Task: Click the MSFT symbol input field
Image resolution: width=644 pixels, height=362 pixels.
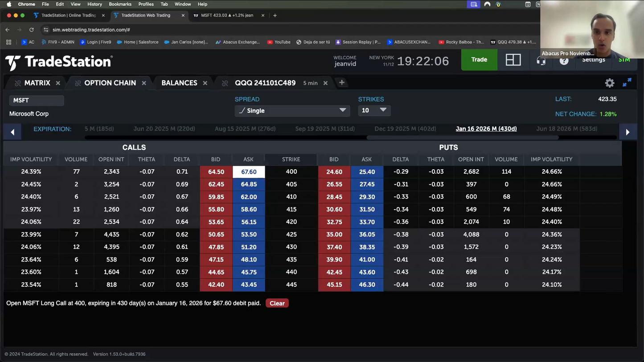Action: pyautogui.click(x=37, y=101)
